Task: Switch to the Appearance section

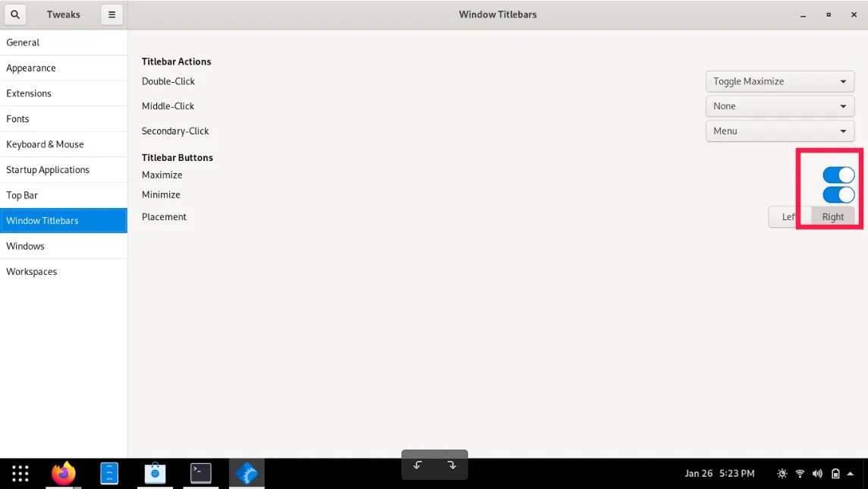Action: click(31, 68)
